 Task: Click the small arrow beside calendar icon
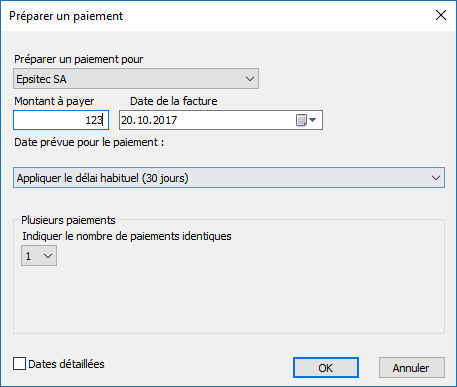click(x=313, y=120)
